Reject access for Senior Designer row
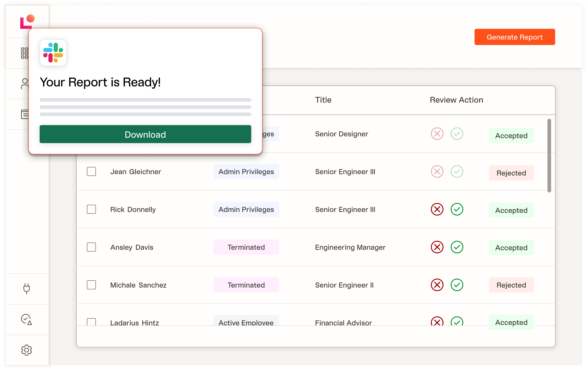The height and width of the screenshot is (369, 588). click(437, 134)
